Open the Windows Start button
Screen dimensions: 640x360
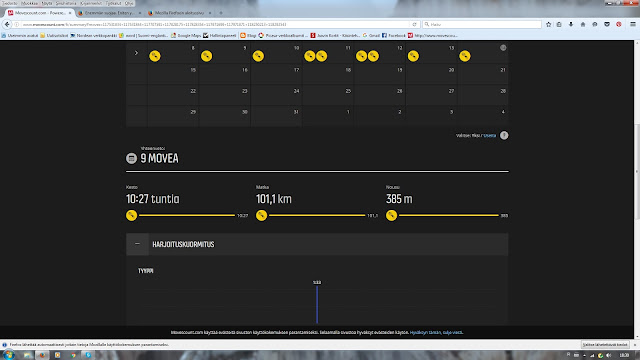point(8,355)
